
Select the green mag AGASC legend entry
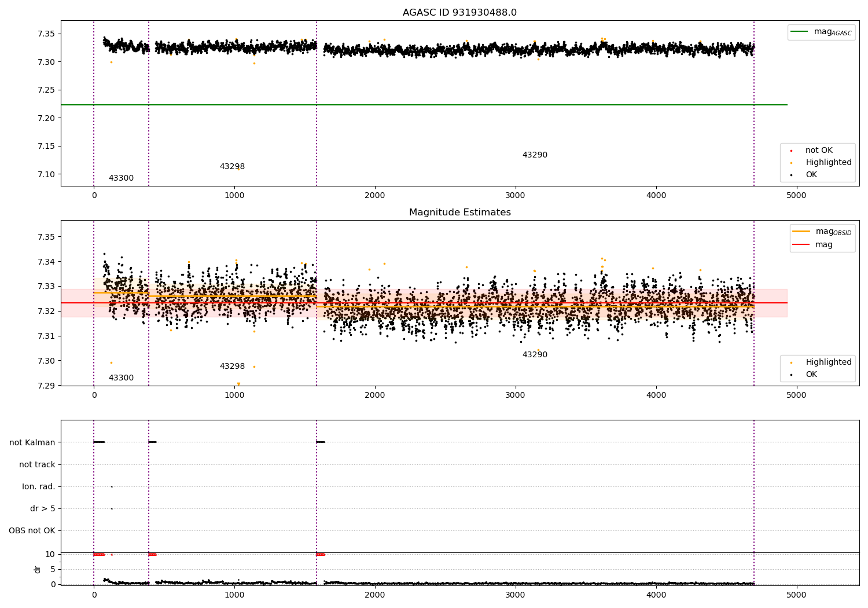[x=821, y=32]
